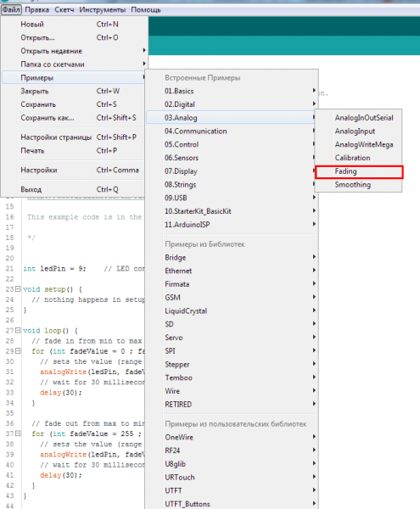Collapse the void setup() code fold
Viewport: 420px width, 509px height.
[18, 288]
